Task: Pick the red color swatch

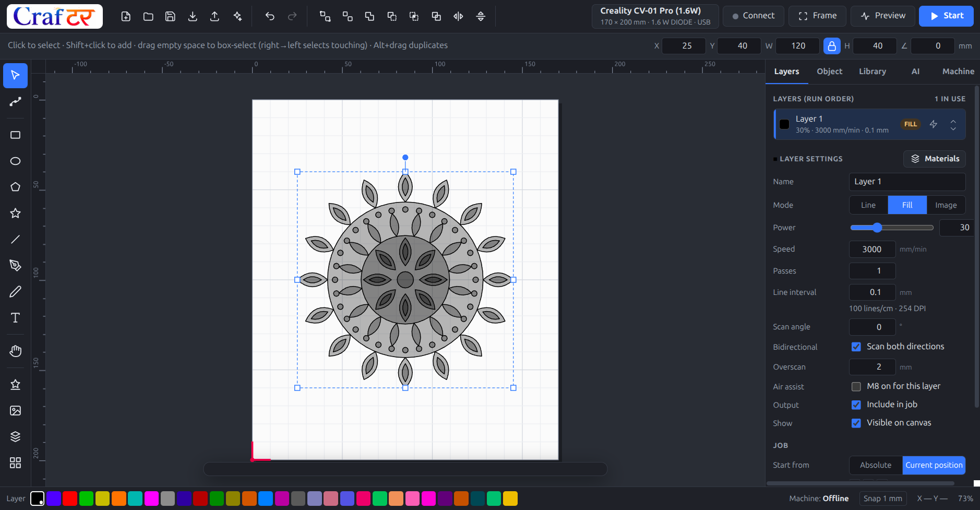Action: [70, 499]
